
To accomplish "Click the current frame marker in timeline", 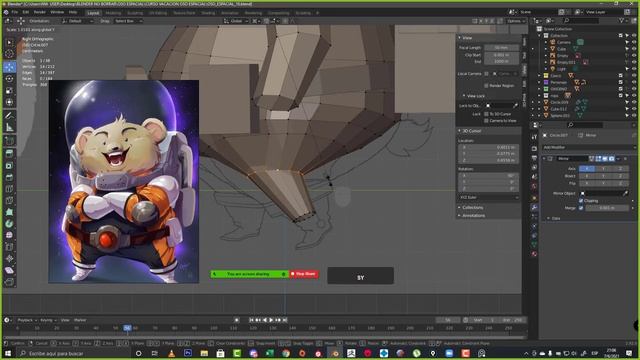I will [127, 328].
